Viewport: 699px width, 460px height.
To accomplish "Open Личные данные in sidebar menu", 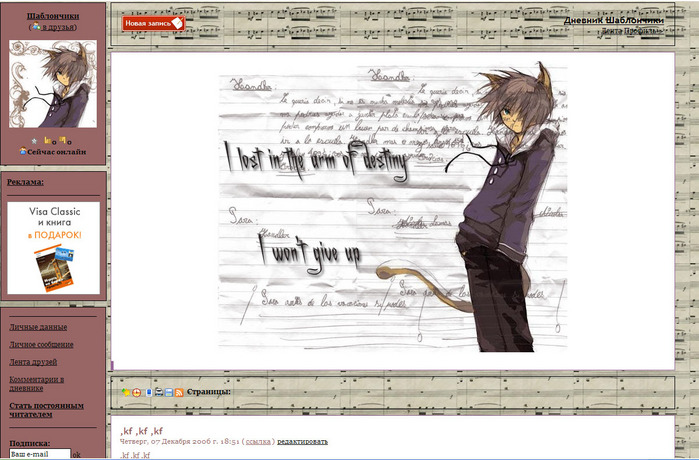I will [38, 327].
